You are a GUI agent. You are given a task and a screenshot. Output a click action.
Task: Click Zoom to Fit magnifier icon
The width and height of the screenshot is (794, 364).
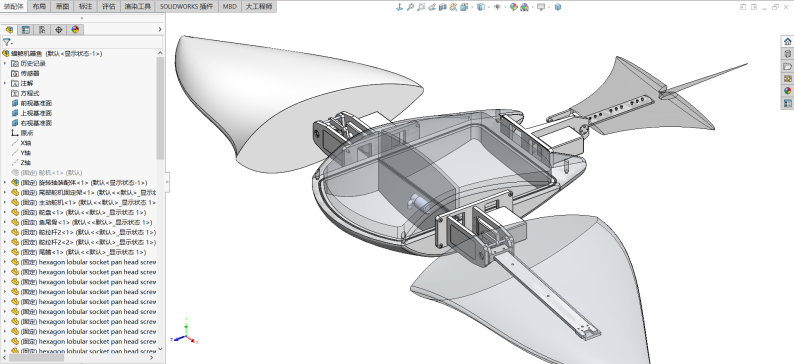[x=410, y=7]
